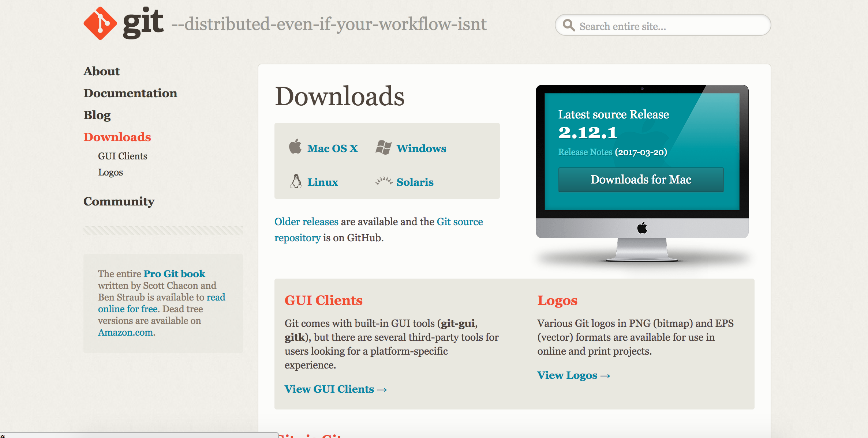Open the Amazon.com link
Viewport: 868px width, 438px height.
pyautogui.click(x=126, y=332)
